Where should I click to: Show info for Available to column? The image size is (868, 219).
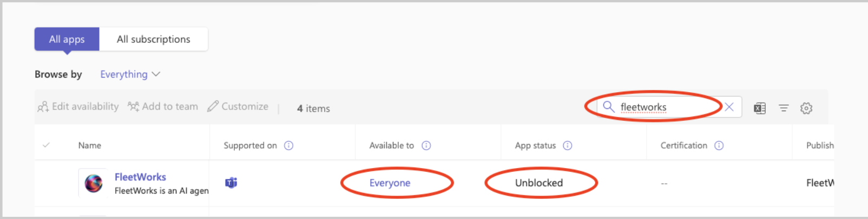426,145
